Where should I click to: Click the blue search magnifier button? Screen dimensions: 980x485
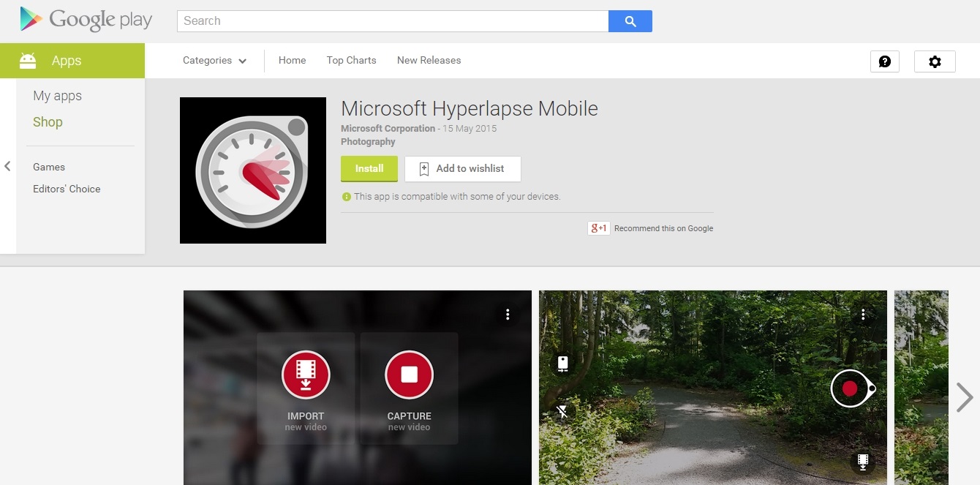(630, 21)
